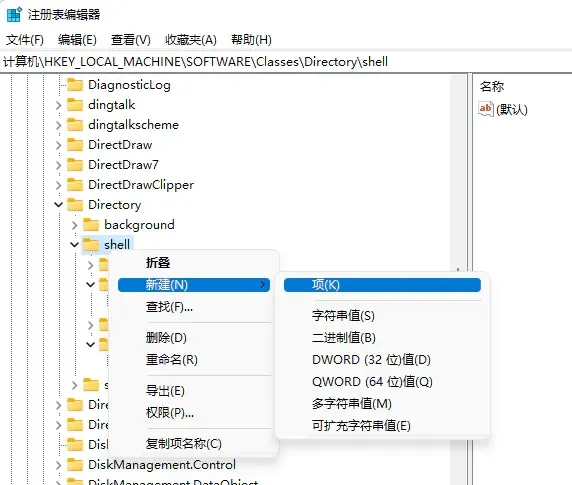
Task: Create a new 可扩充字符串值(E)
Action: pyautogui.click(x=382, y=426)
